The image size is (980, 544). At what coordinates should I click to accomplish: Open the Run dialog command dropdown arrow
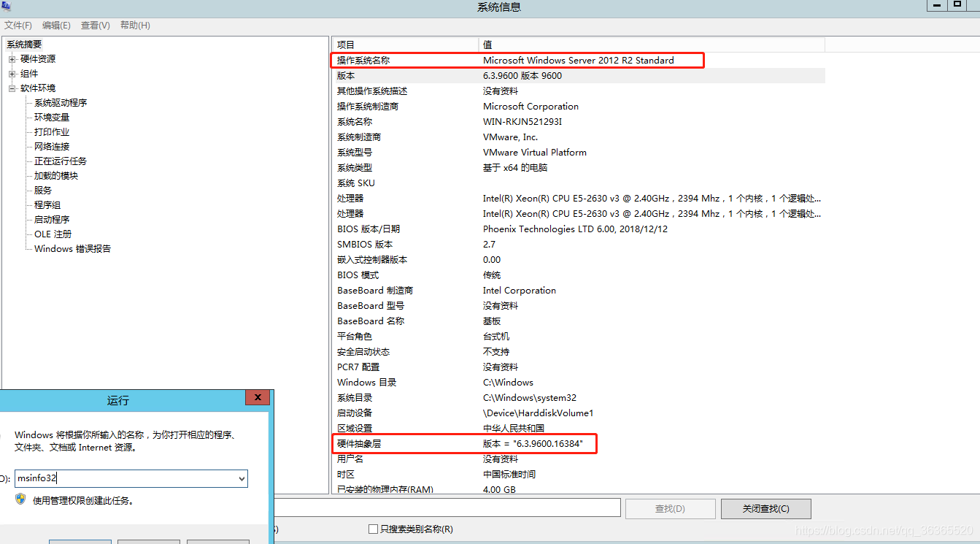click(242, 479)
